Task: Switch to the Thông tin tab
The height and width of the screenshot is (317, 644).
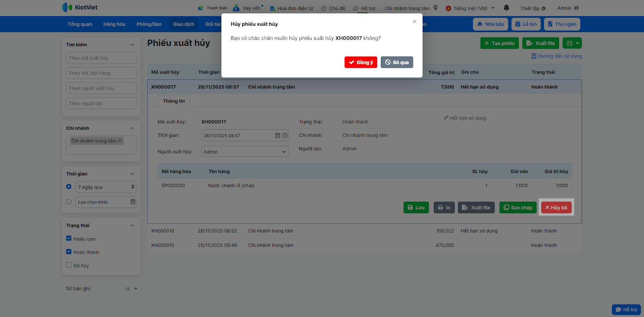Action: coord(174,101)
